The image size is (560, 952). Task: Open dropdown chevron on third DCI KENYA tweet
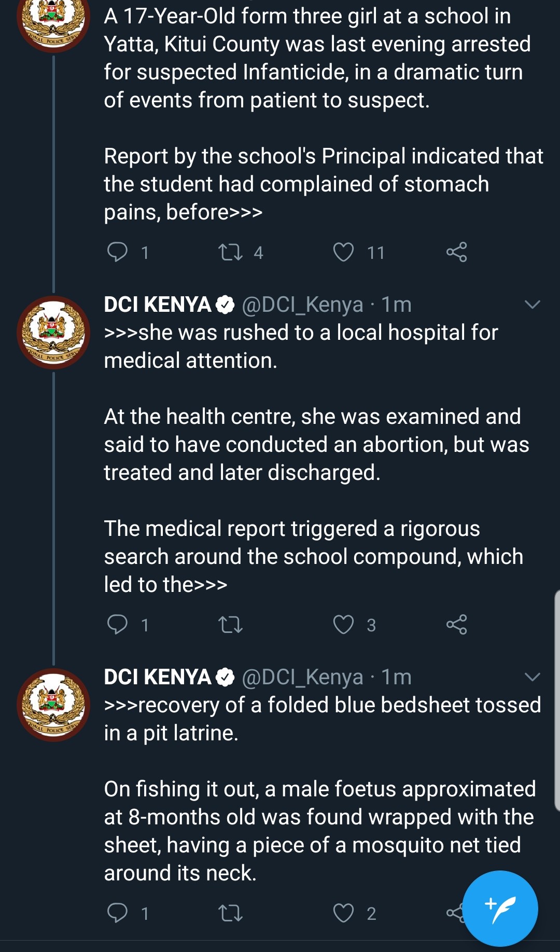click(x=533, y=677)
